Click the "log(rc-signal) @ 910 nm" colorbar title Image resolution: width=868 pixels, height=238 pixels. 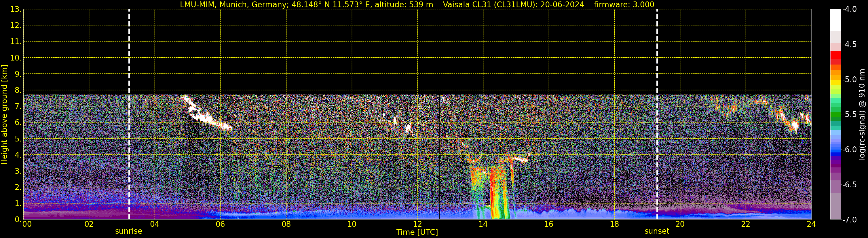pyautogui.click(x=862, y=114)
